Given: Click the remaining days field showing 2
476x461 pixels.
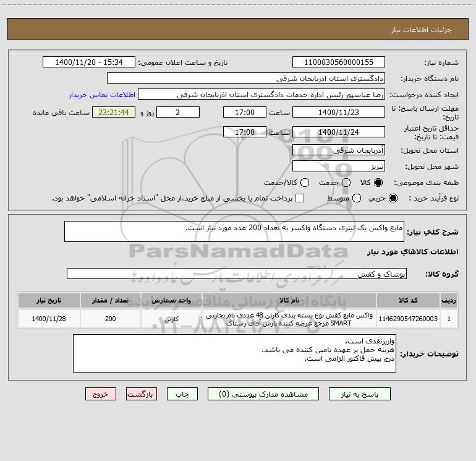Looking at the screenshot, I should [x=178, y=112].
